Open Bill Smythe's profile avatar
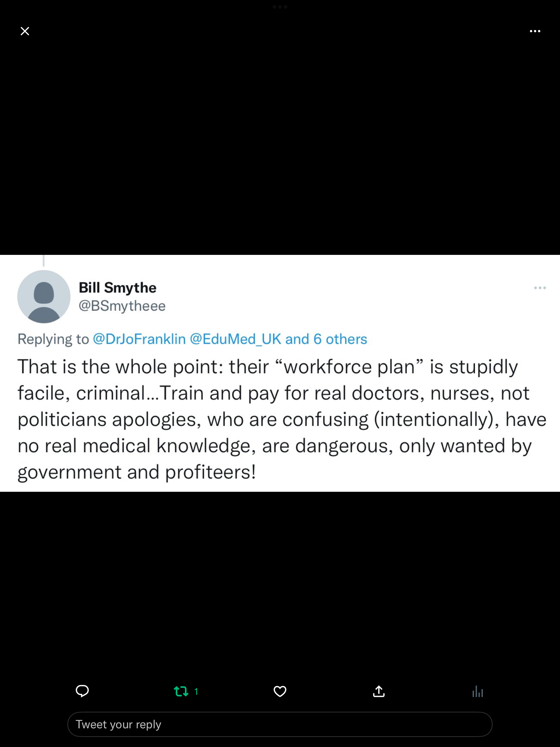560x747 pixels. 44,297
